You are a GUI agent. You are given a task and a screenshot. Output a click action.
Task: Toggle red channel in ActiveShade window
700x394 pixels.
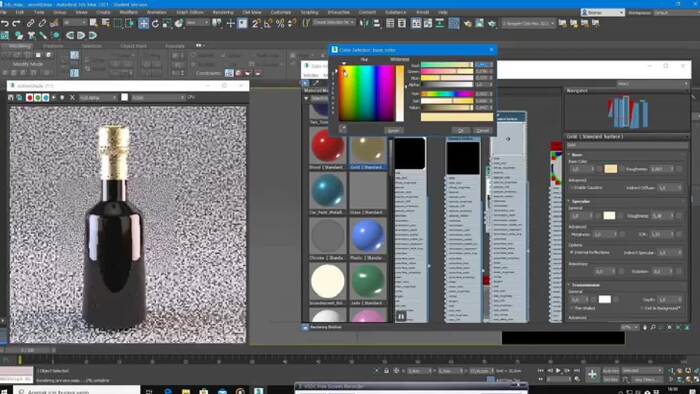29,97
